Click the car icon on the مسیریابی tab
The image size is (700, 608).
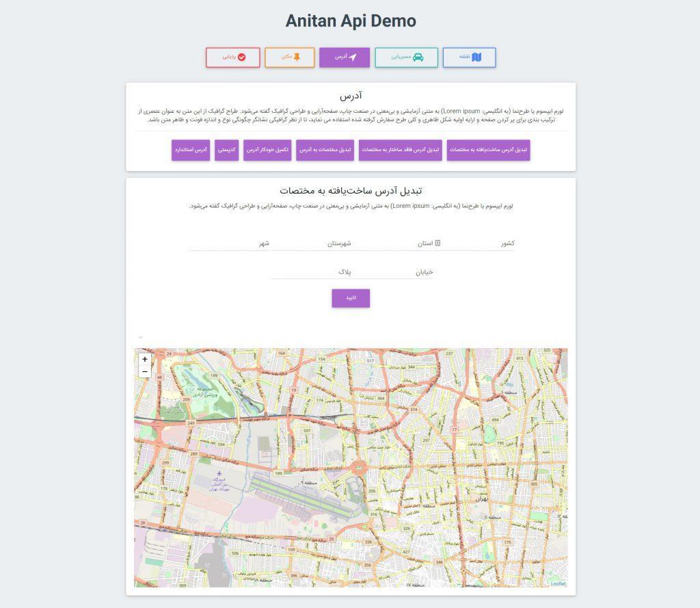[x=418, y=57]
